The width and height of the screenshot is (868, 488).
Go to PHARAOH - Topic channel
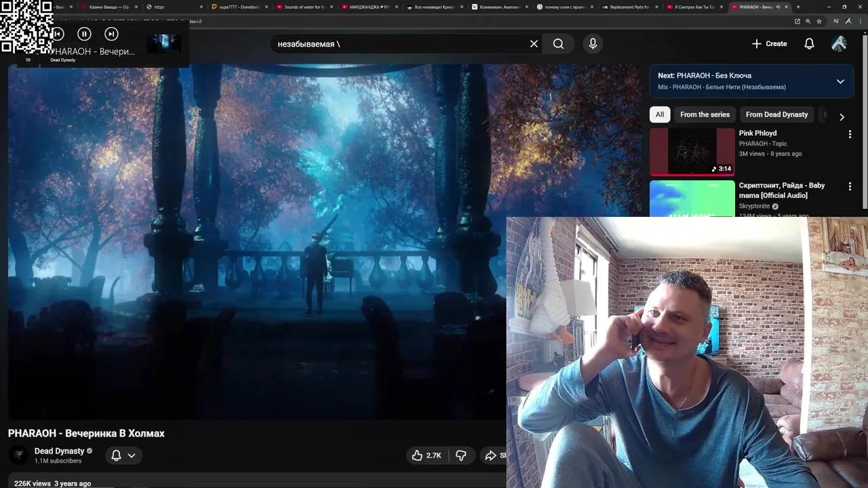point(763,144)
